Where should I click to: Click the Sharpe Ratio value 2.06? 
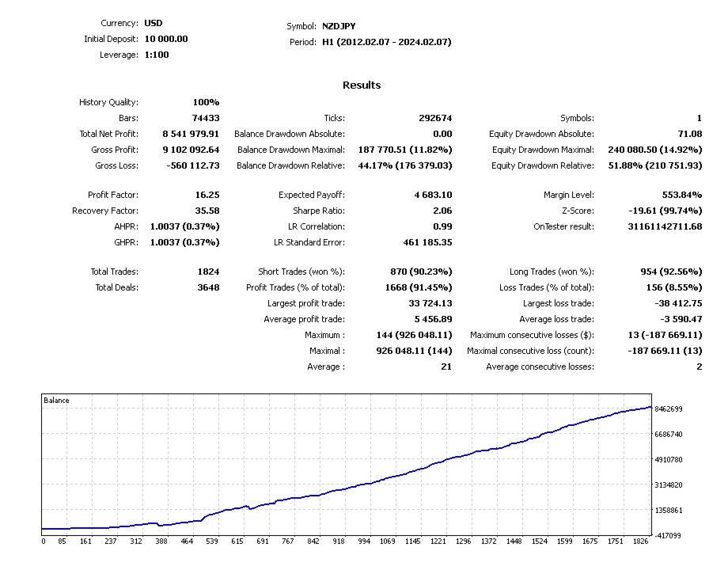(442, 211)
